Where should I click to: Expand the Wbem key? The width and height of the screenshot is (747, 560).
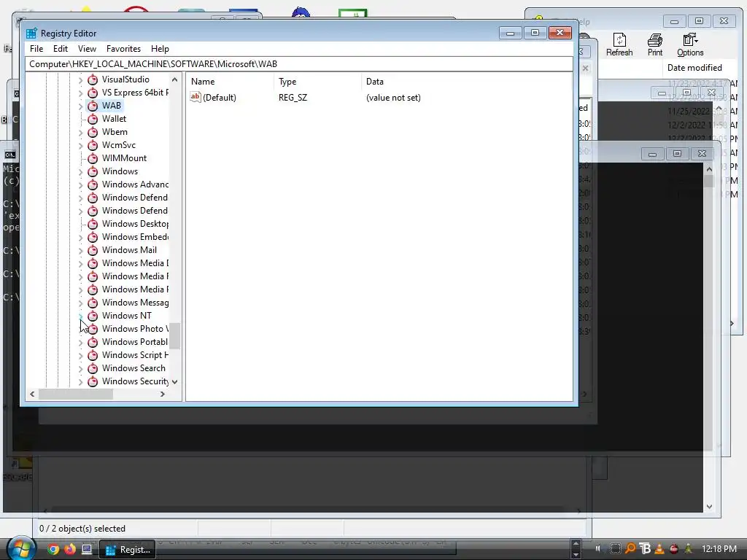coord(80,133)
